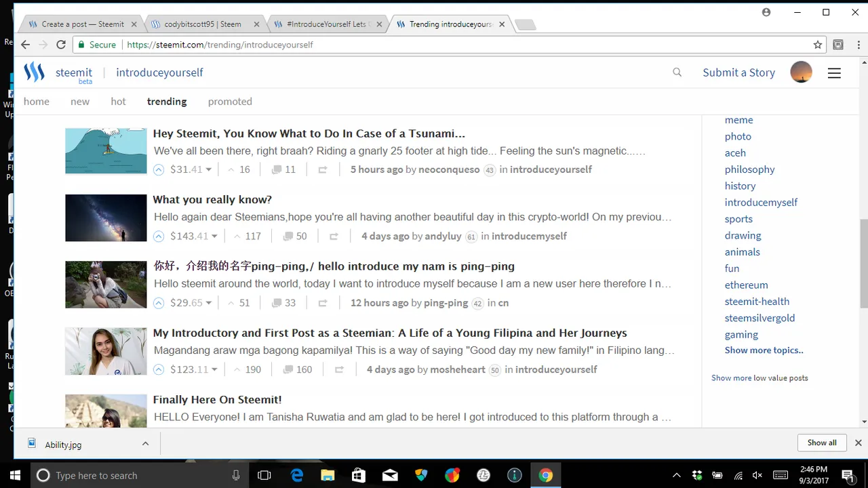Open the gaming topic
The width and height of the screenshot is (868, 488).
pyautogui.click(x=741, y=334)
